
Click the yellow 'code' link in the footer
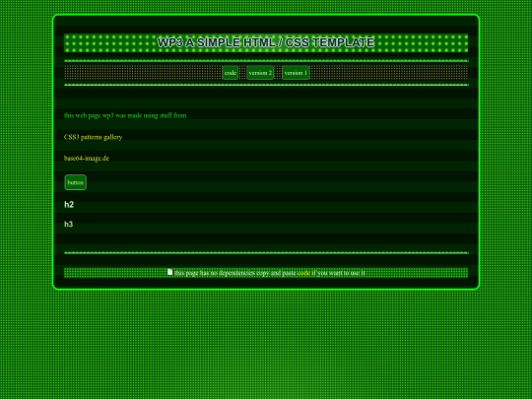point(303,273)
